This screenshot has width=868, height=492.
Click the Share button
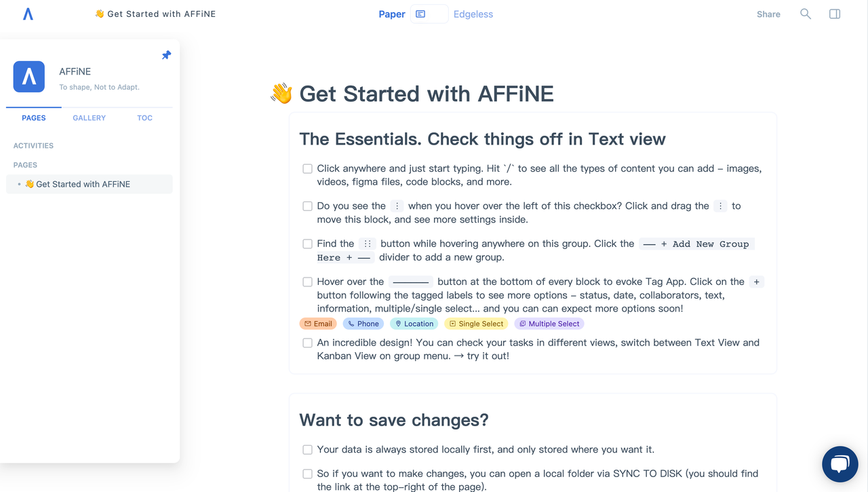pyautogui.click(x=768, y=14)
